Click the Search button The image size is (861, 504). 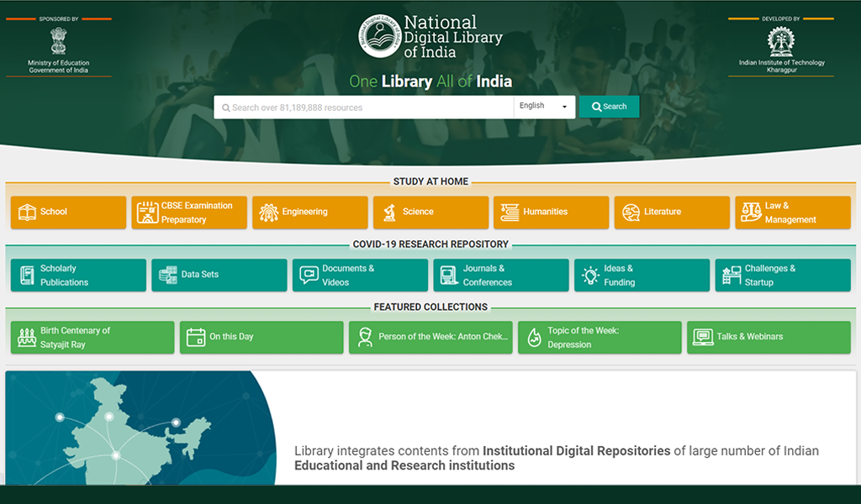coord(609,107)
